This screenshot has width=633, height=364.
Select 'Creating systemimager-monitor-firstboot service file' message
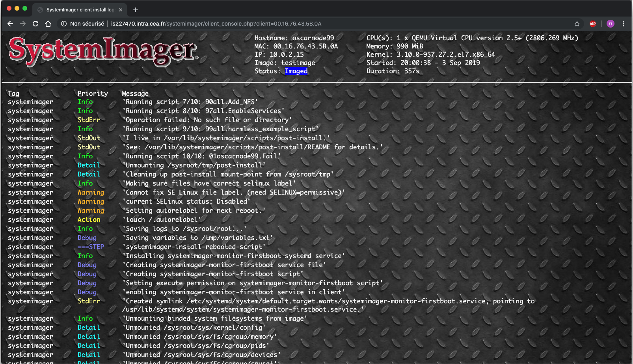tap(224, 265)
